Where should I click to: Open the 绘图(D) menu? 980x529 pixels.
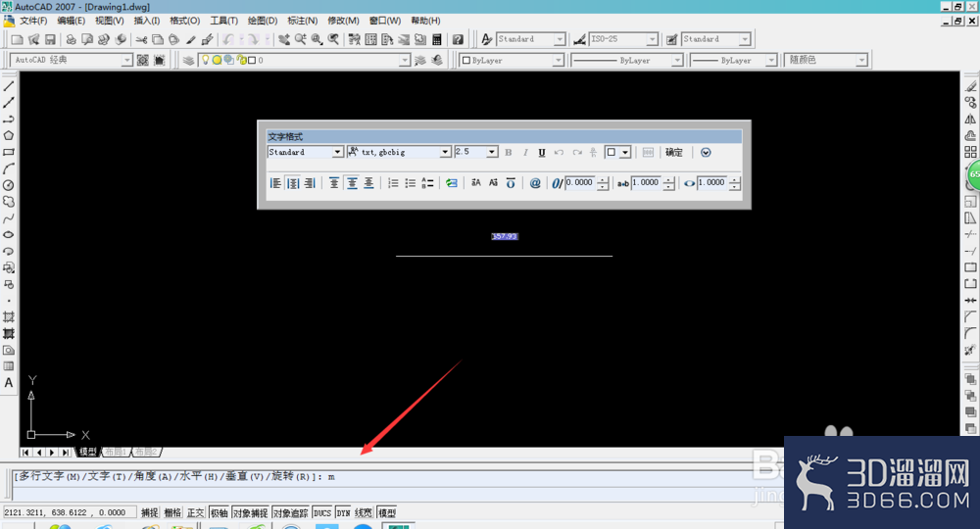263,21
